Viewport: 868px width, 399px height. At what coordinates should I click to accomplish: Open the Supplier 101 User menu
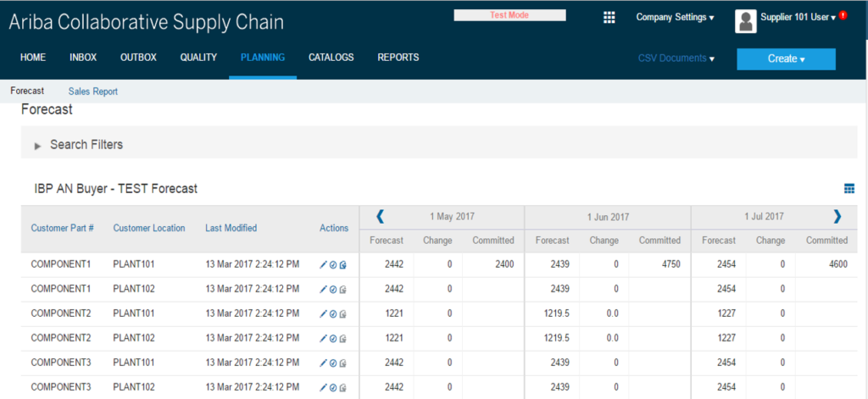pos(798,17)
